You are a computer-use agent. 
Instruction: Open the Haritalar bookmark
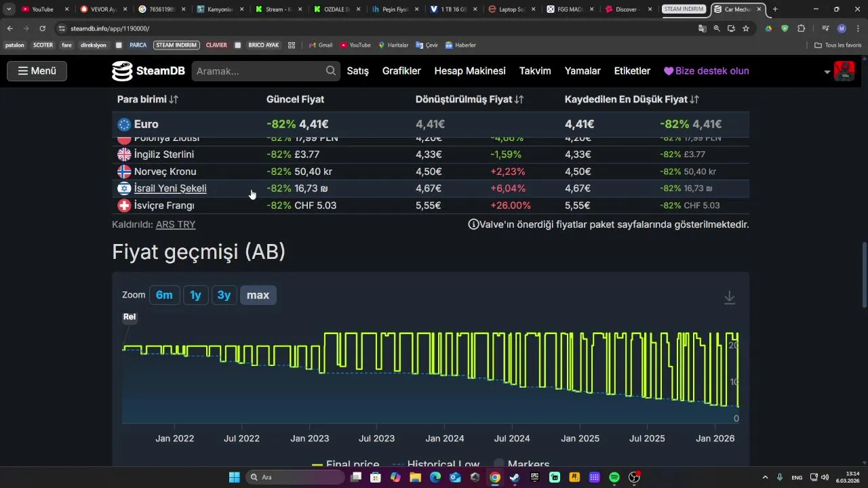393,45
